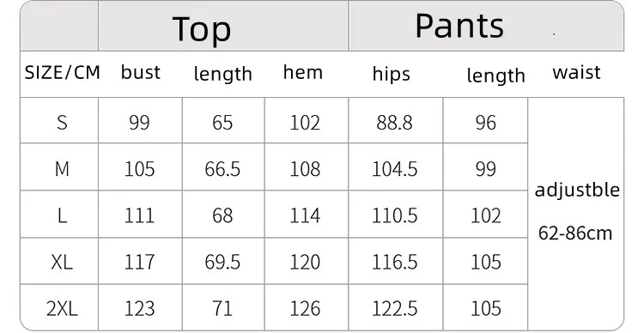Image resolution: width=644 pixels, height=333 pixels.
Task: Select the M size row label
Action: pos(62,169)
